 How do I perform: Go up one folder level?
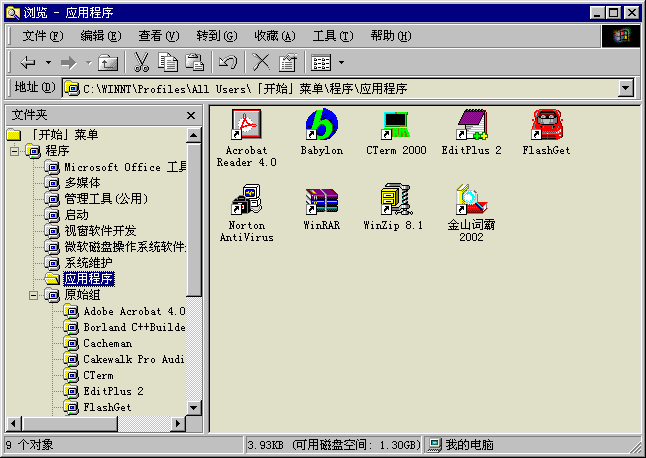[x=108, y=63]
